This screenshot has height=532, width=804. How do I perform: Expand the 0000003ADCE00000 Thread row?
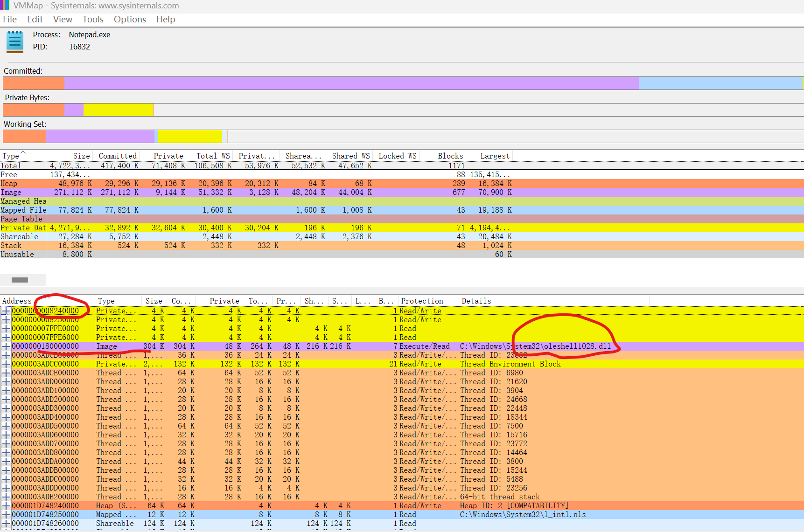point(6,373)
